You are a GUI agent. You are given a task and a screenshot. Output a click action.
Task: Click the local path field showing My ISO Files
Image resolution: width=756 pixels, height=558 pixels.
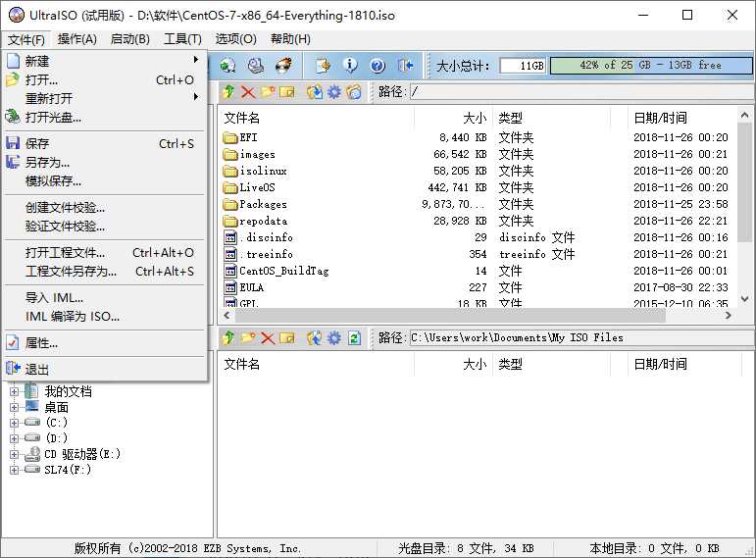coord(580,337)
